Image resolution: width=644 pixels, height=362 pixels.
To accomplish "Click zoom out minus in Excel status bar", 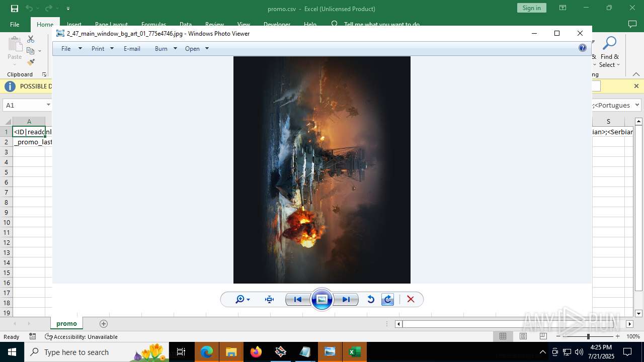I will click(x=559, y=336).
